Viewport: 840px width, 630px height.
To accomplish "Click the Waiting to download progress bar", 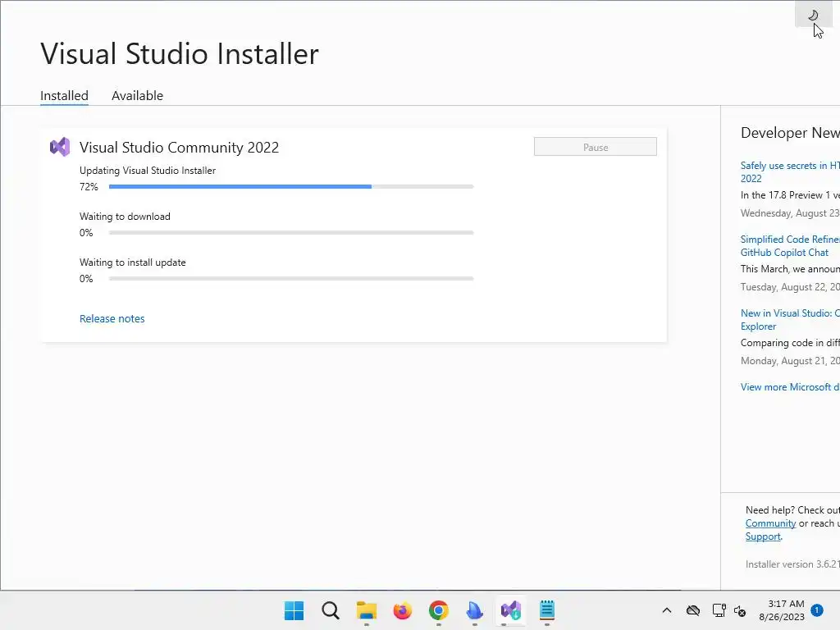I will pyautogui.click(x=291, y=232).
